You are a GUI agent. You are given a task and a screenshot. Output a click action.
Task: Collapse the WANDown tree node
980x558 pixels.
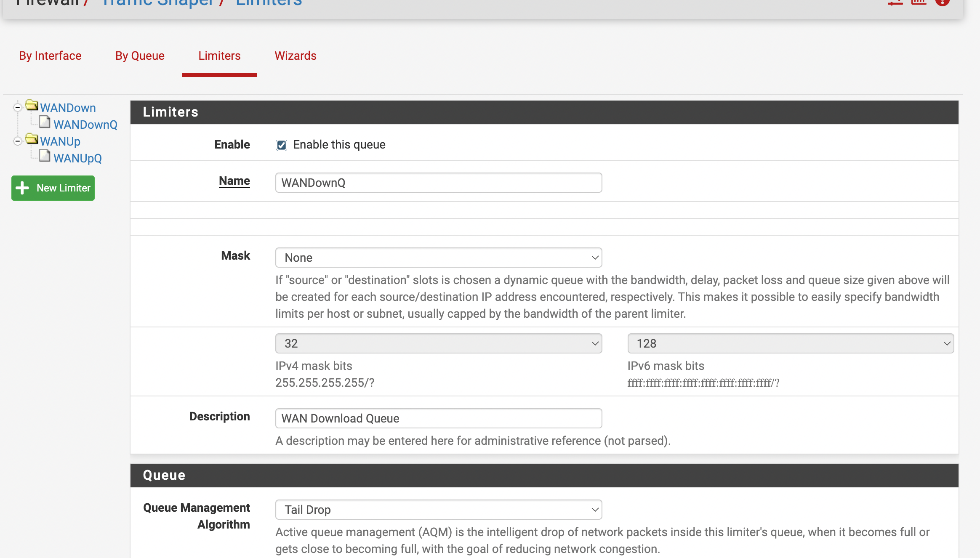point(17,108)
